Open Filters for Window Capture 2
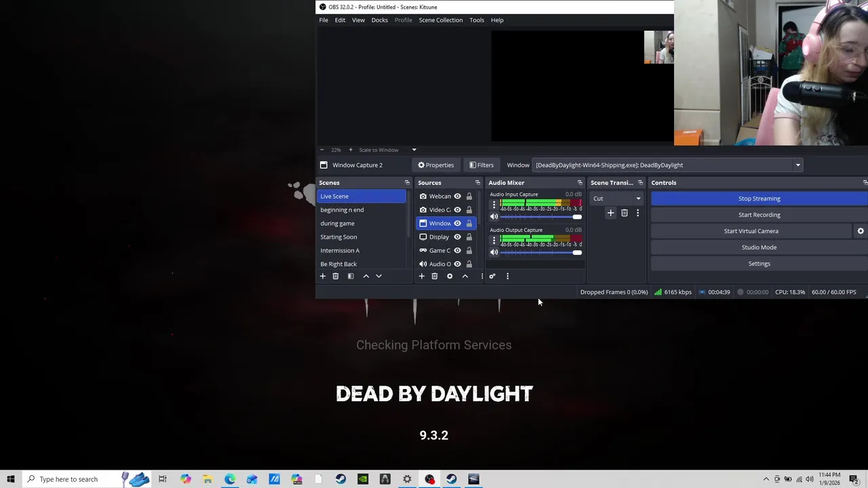This screenshot has width=868, height=488. click(481, 165)
